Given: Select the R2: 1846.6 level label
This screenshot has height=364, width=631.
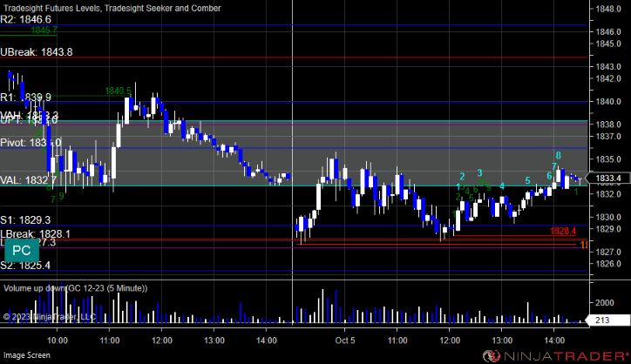Looking at the screenshot, I should coord(26,19).
